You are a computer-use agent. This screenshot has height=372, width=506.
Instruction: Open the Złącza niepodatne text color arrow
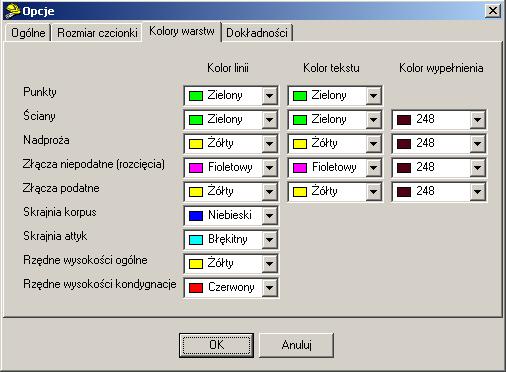[373, 168]
